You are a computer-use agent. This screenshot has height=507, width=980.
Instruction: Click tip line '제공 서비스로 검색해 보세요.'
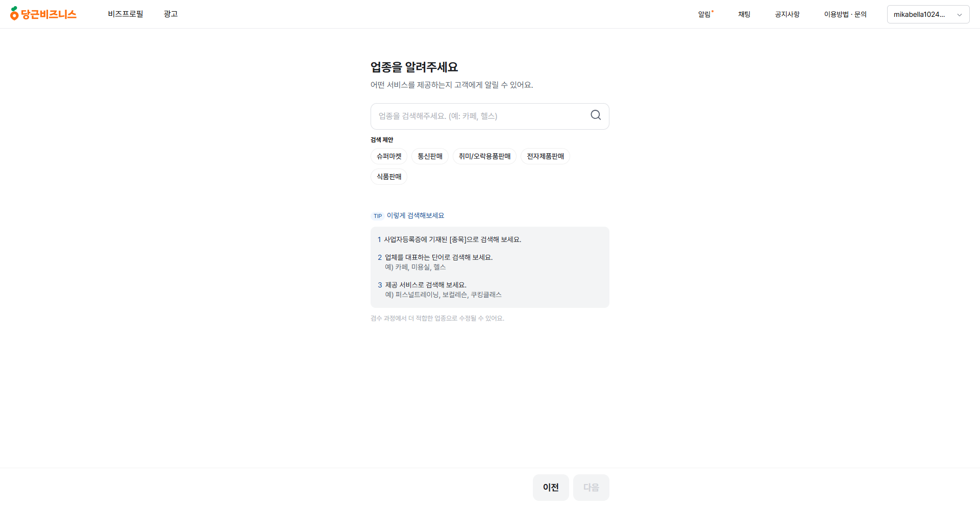(426, 285)
